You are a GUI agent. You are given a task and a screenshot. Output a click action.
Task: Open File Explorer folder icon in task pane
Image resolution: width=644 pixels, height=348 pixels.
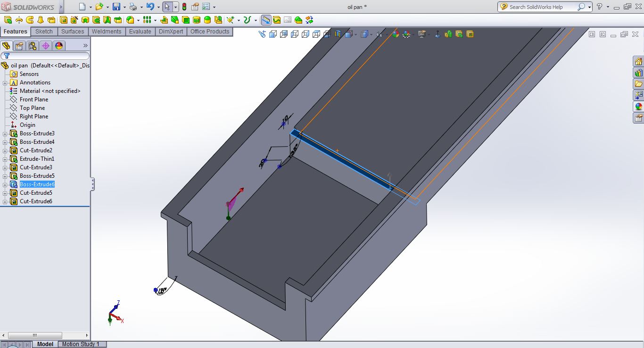(x=638, y=84)
